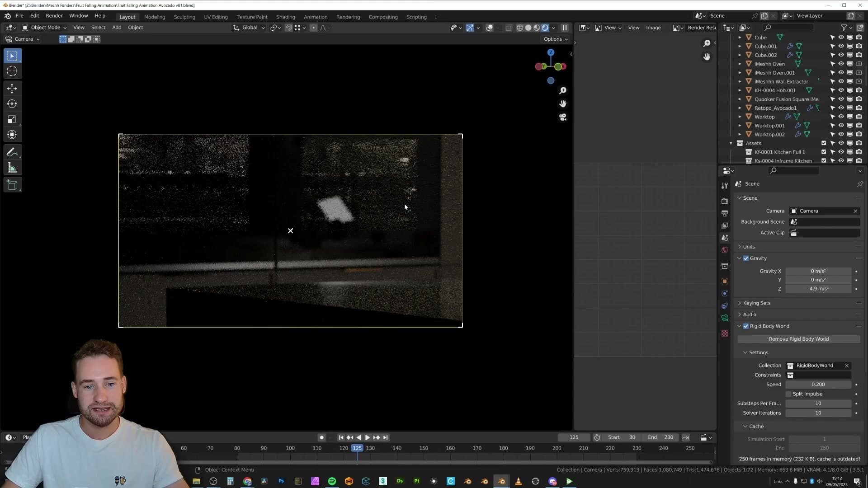Image resolution: width=868 pixels, height=488 pixels.
Task: Open the Object Mode dropdown
Action: click(44, 28)
